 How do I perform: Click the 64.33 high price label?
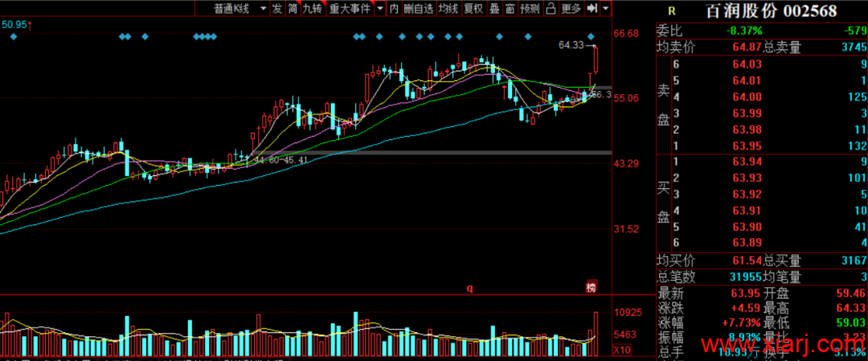click(x=571, y=45)
